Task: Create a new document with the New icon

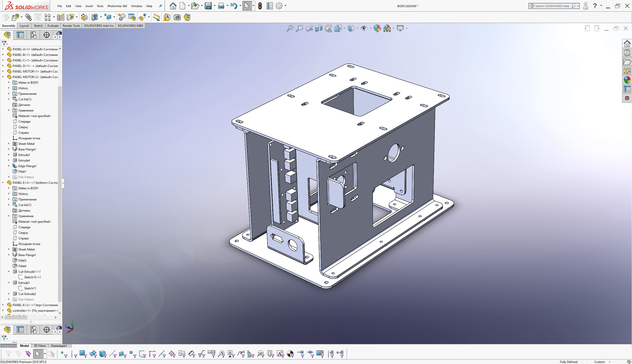Action: [x=182, y=6]
